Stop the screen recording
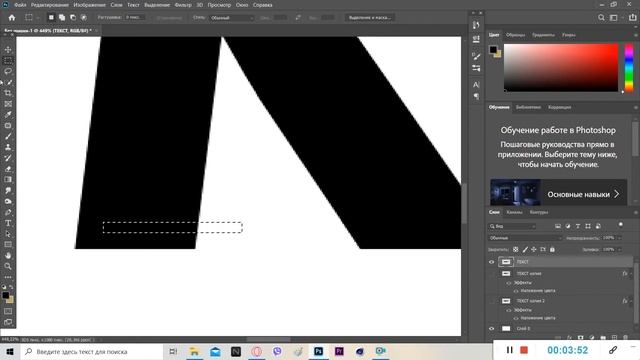This screenshot has width=640, height=360. point(524,350)
